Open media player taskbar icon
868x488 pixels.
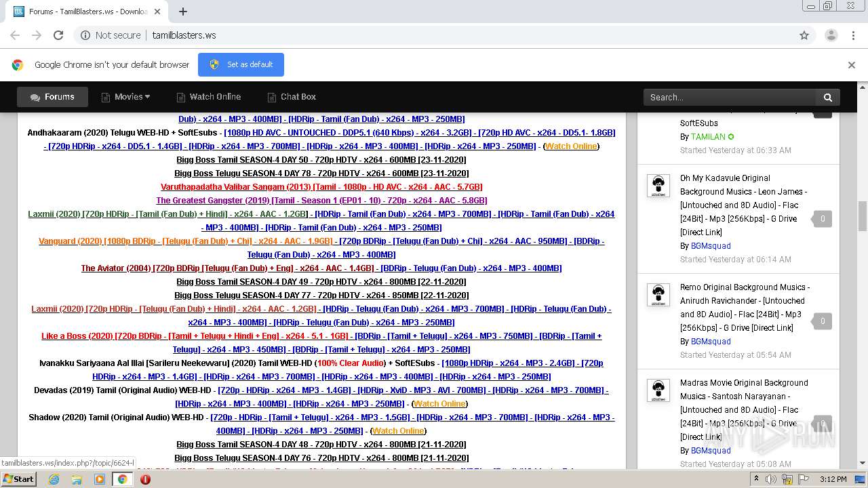tap(100, 479)
